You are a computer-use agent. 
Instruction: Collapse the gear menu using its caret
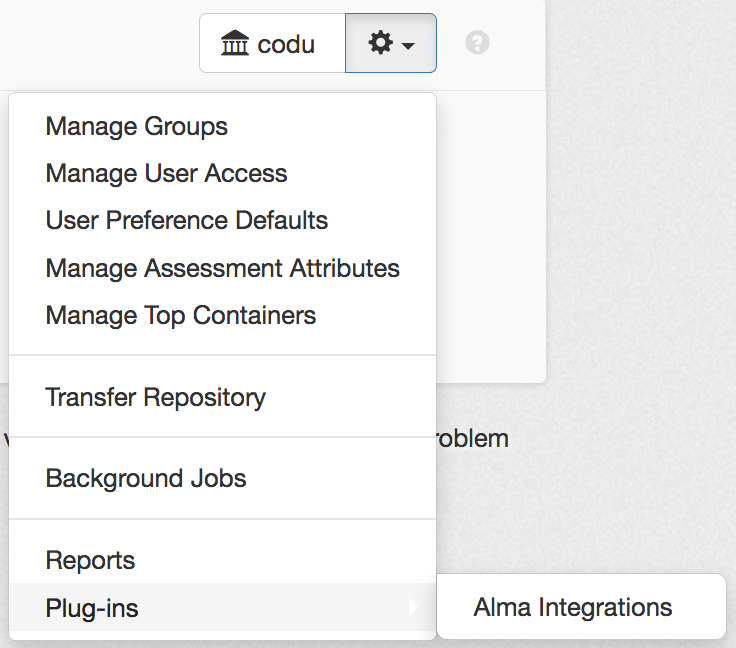[409, 46]
